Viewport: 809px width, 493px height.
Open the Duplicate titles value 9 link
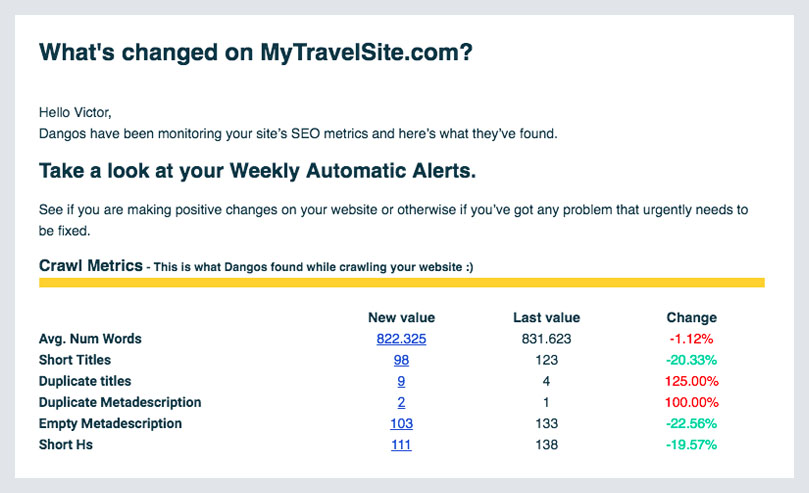pyautogui.click(x=401, y=381)
